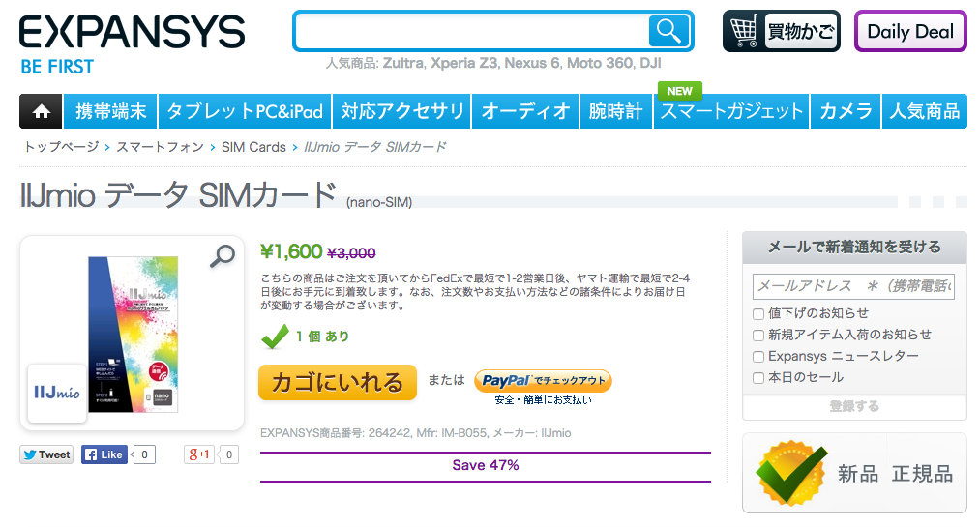Click the メールアドレス input field
This screenshot has height=527, width=980.
[853, 286]
